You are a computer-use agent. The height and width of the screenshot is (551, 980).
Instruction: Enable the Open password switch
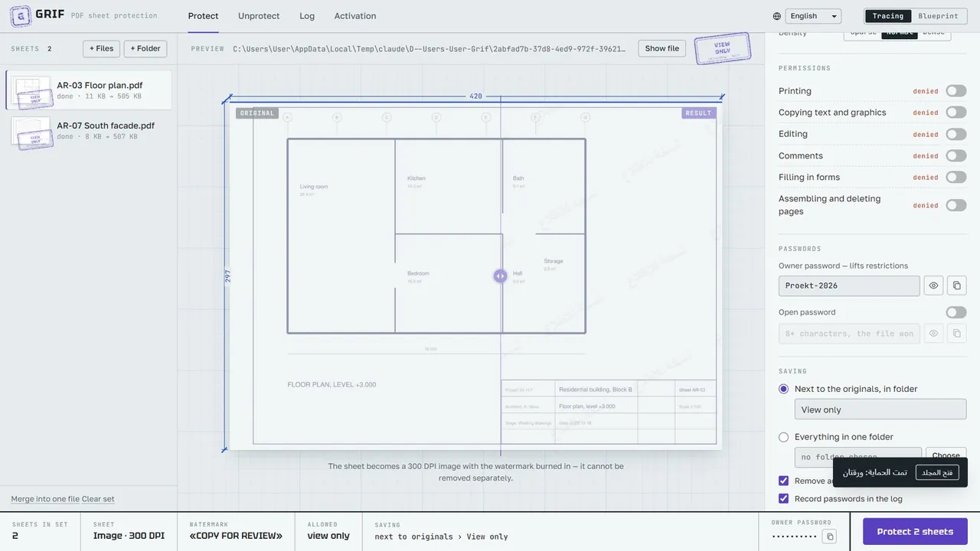click(x=956, y=312)
